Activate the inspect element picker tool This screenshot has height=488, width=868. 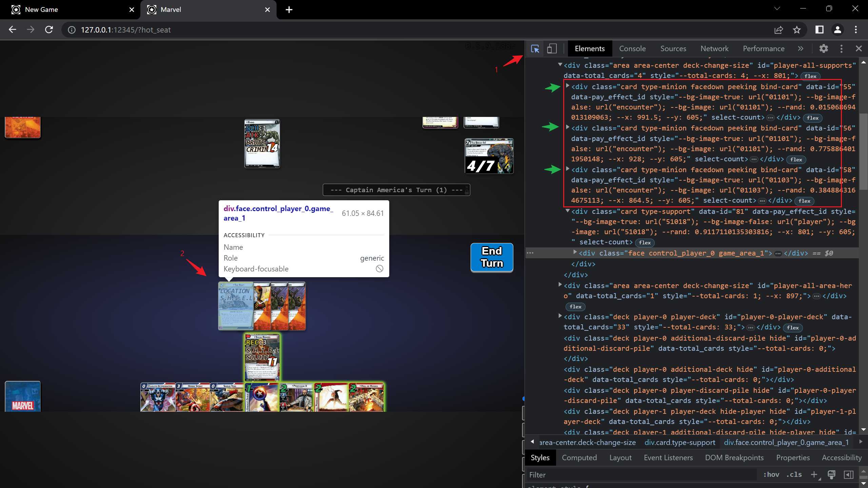coord(535,49)
